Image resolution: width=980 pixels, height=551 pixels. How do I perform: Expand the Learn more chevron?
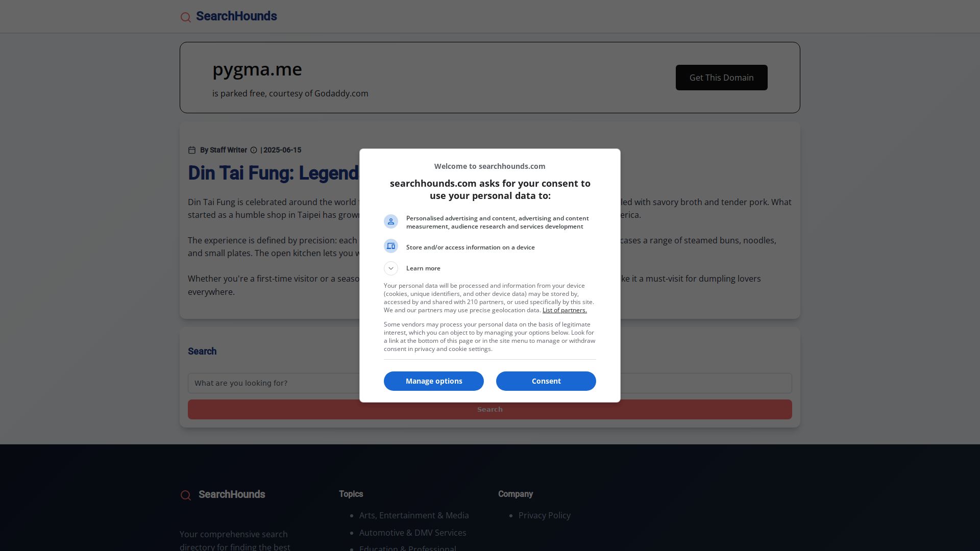point(391,268)
